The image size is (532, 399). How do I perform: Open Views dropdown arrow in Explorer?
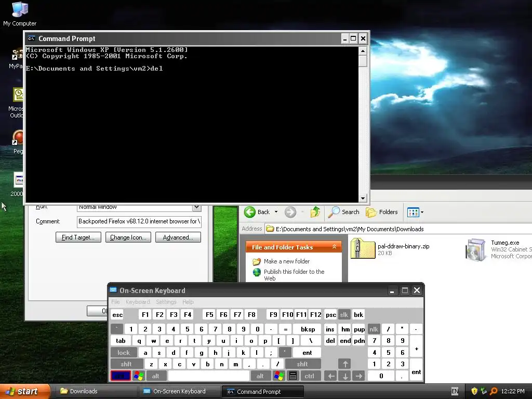coord(422,212)
